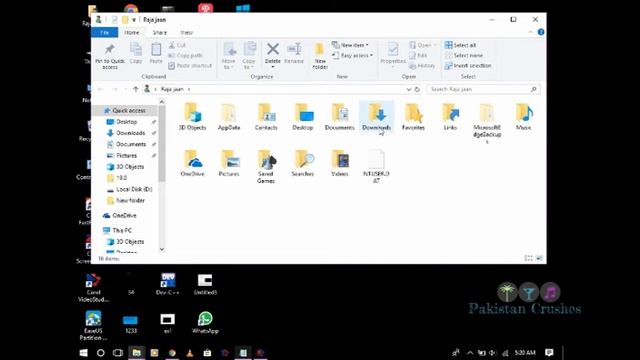
Task: Open Task View on the taskbar
Action: tap(118, 353)
